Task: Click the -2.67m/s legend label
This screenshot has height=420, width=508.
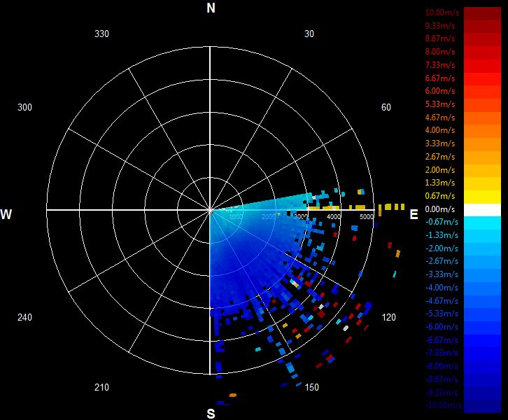Action: pyautogui.click(x=442, y=261)
